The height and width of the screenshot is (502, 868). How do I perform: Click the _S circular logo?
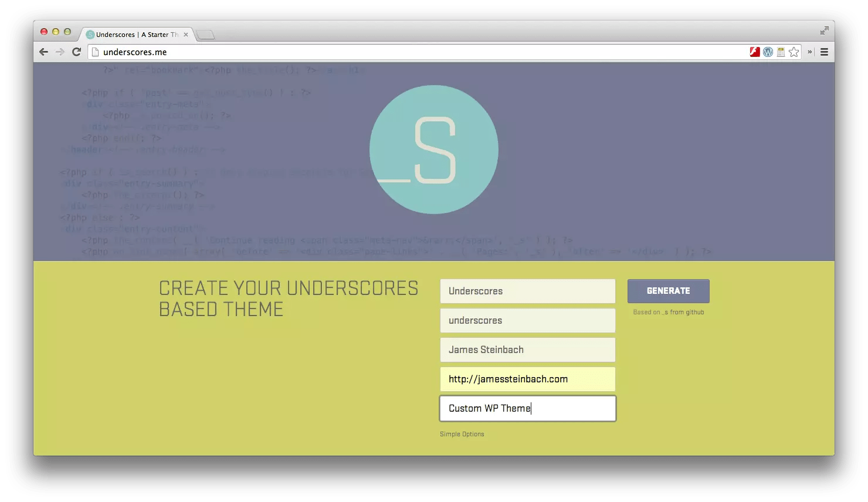[434, 150]
